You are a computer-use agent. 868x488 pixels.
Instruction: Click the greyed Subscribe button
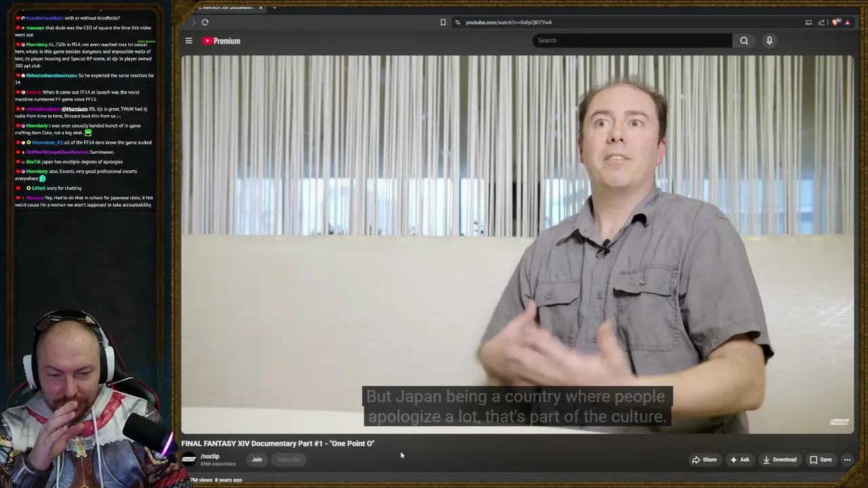288,460
